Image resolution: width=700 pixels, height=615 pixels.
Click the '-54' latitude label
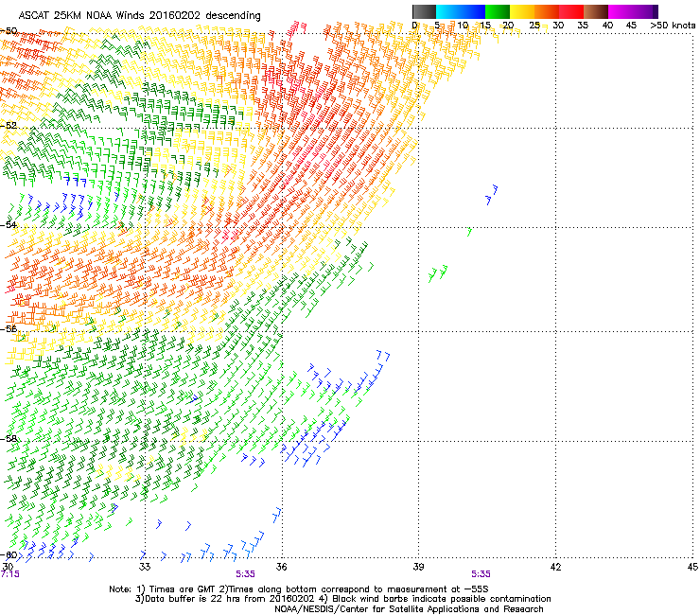9,224
